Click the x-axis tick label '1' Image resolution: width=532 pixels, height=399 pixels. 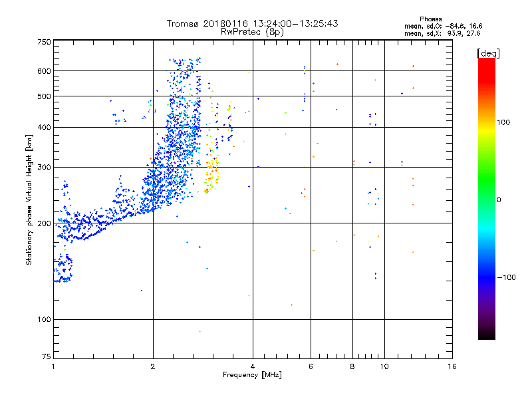point(53,366)
